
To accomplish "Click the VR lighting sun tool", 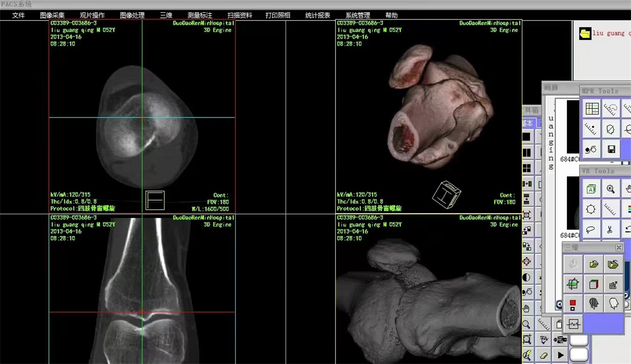I will [x=591, y=209].
